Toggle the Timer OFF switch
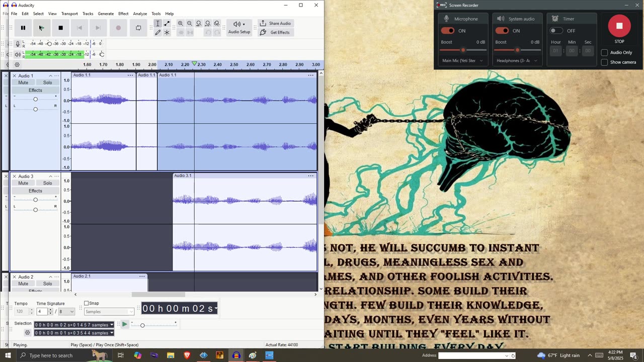The height and width of the screenshot is (362, 644). pos(556,31)
